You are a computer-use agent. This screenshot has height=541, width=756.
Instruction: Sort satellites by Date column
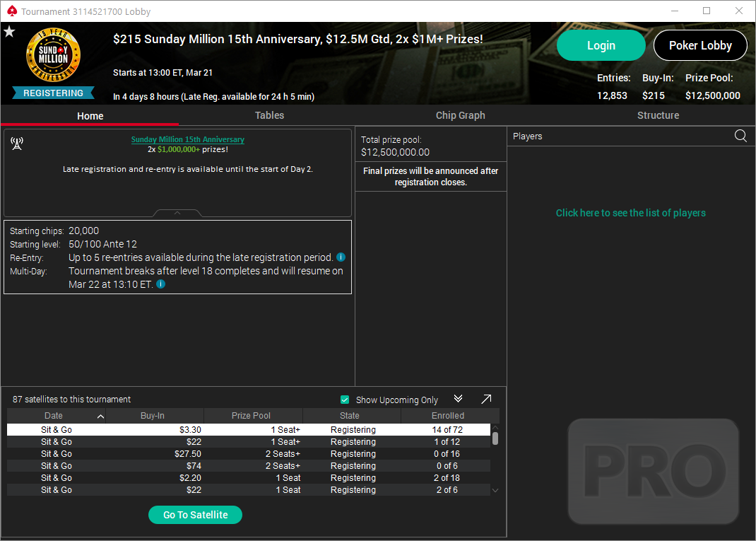56,416
